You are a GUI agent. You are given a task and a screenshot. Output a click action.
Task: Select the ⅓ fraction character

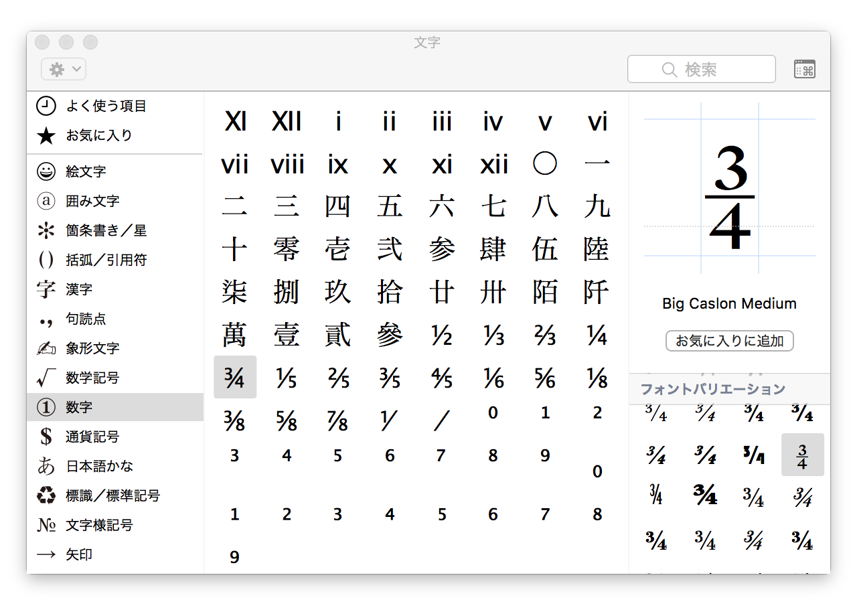pyautogui.click(x=493, y=336)
